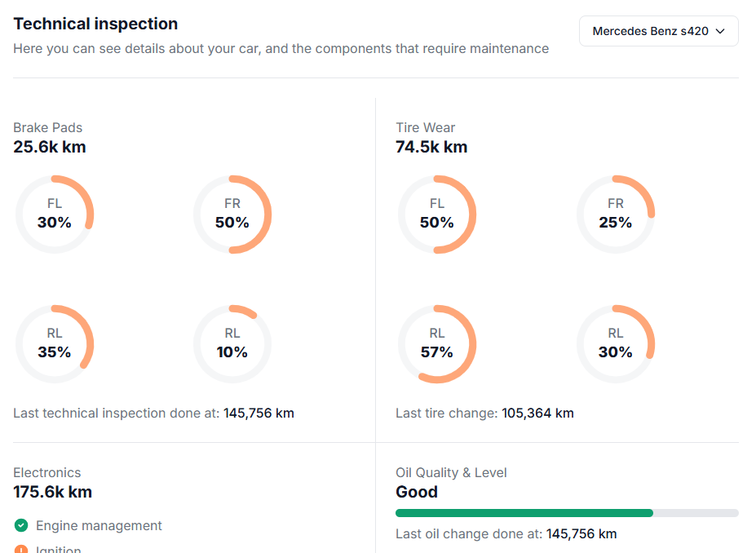Expand the Electronics section

click(x=46, y=472)
